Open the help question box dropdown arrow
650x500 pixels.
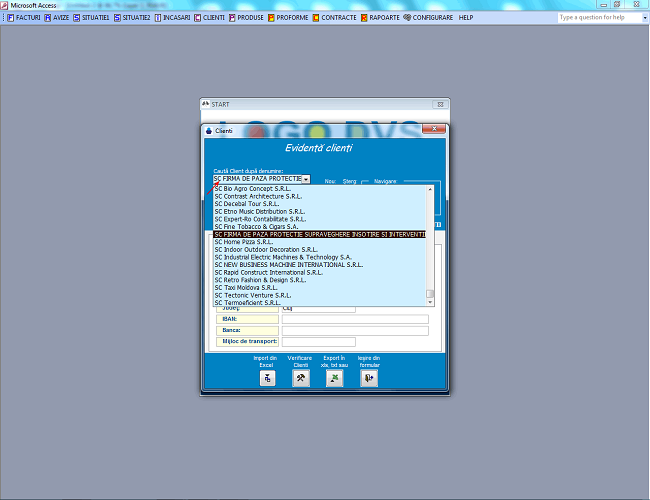(644, 18)
